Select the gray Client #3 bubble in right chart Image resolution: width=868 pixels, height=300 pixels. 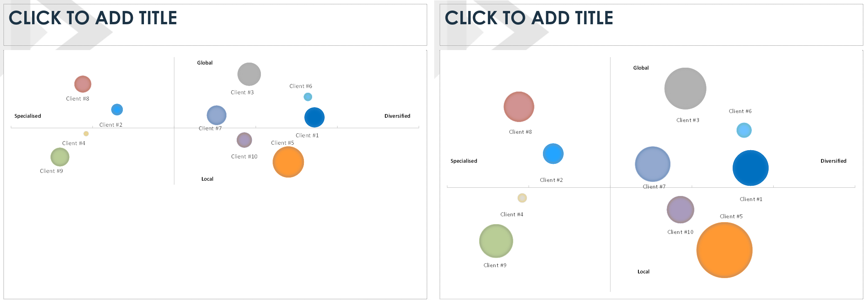[685, 88]
